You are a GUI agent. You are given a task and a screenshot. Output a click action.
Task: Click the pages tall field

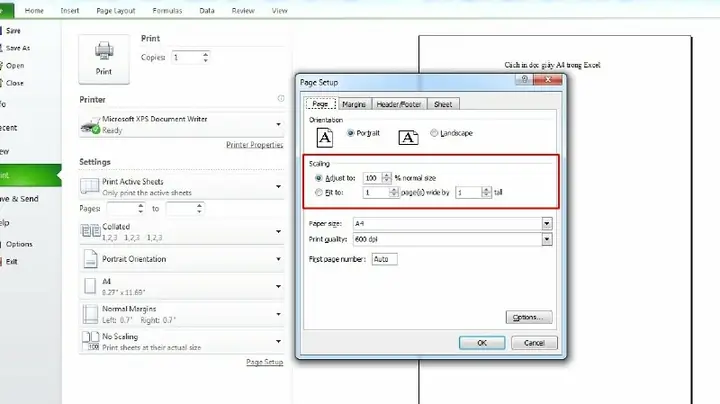(x=468, y=192)
